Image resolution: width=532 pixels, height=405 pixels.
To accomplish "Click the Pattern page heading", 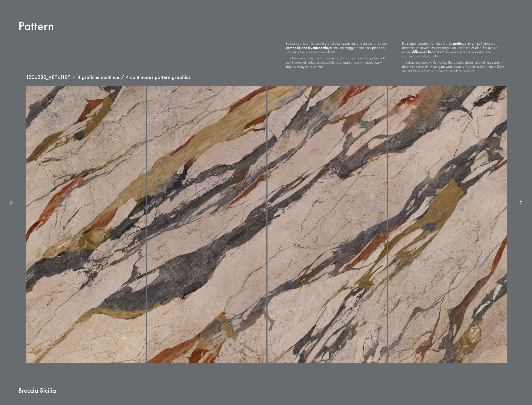I will click(36, 26).
